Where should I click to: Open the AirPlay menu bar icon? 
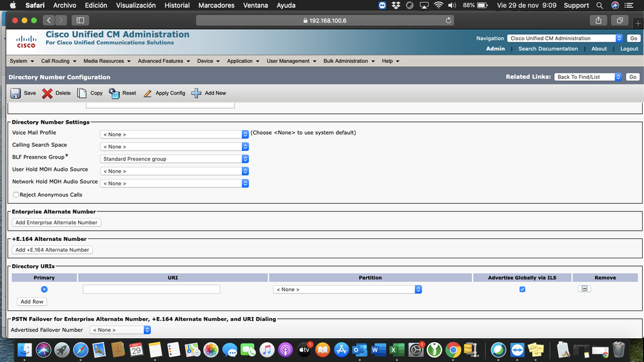click(424, 5)
